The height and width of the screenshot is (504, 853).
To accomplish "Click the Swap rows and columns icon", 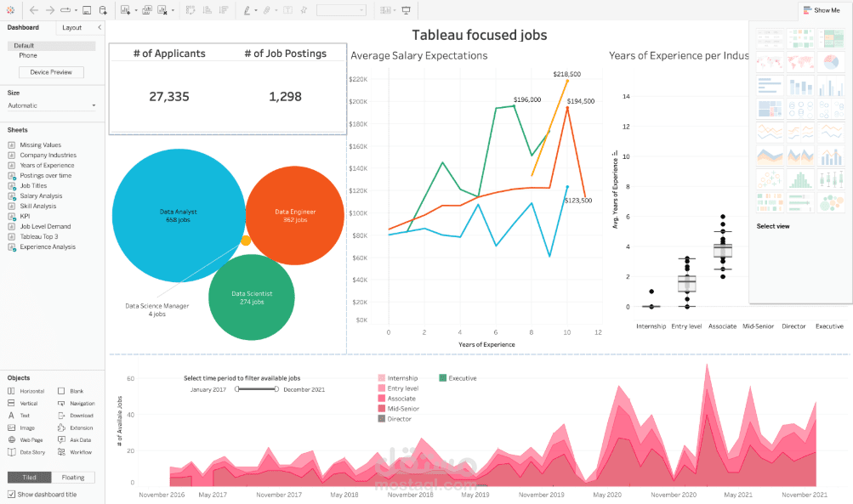I will (x=191, y=10).
